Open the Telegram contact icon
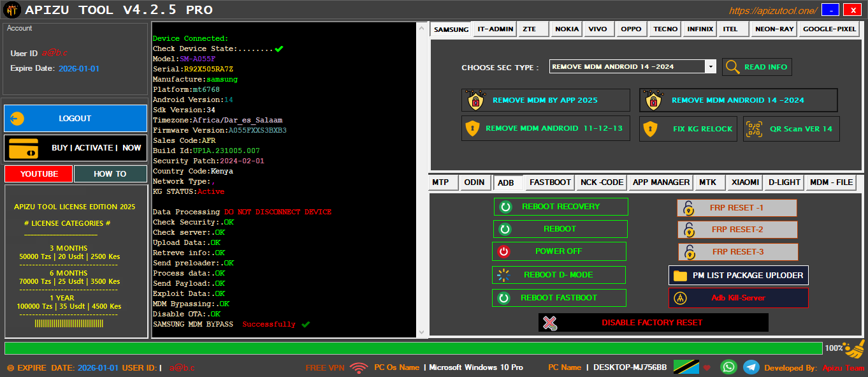Image resolution: width=868 pixels, height=377 pixels. 751,367
